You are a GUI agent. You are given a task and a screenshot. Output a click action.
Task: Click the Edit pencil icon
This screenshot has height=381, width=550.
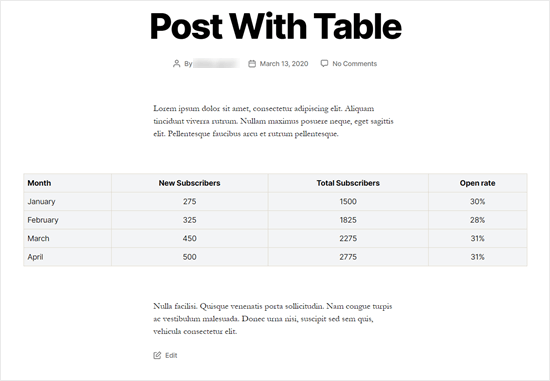(x=157, y=355)
